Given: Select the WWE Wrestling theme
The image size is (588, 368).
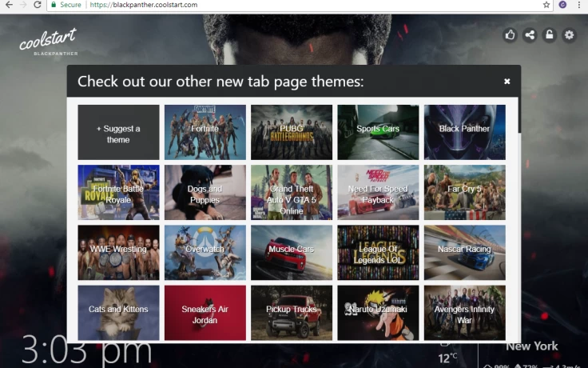Looking at the screenshot, I should (x=118, y=252).
